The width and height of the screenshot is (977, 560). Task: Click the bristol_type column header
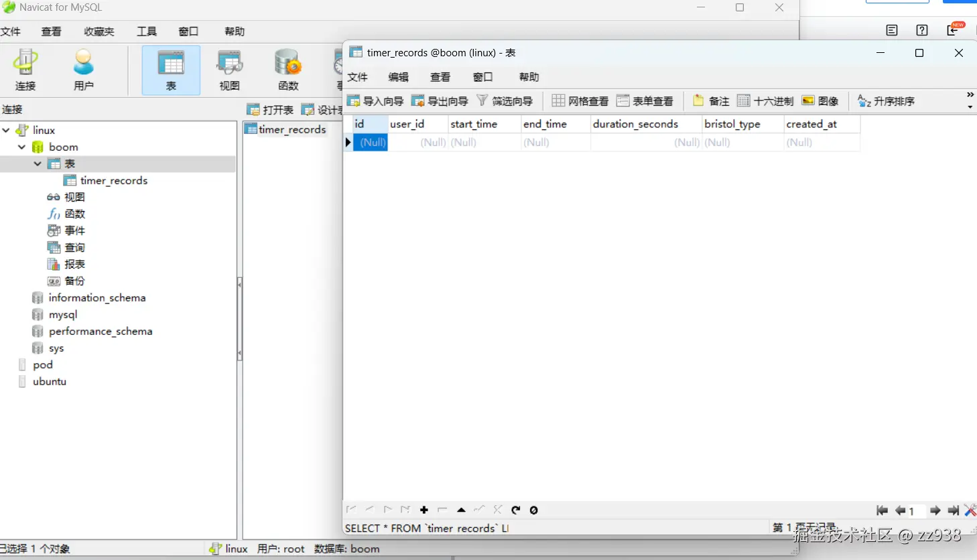tap(743, 124)
